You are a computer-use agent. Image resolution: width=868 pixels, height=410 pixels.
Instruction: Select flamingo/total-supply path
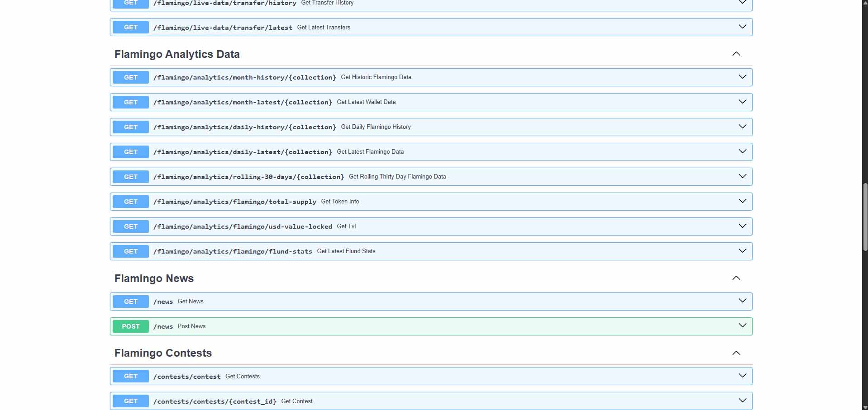pyautogui.click(x=235, y=202)
